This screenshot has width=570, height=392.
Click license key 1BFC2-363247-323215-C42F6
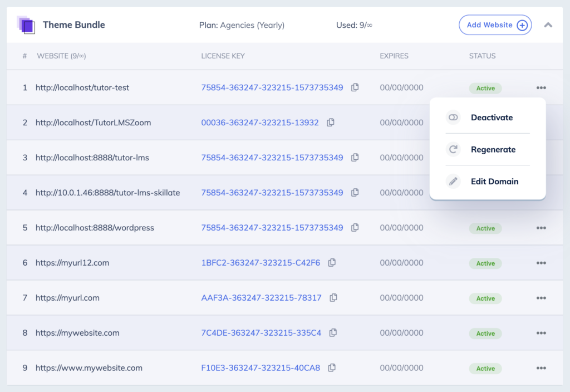click(261, 263)
